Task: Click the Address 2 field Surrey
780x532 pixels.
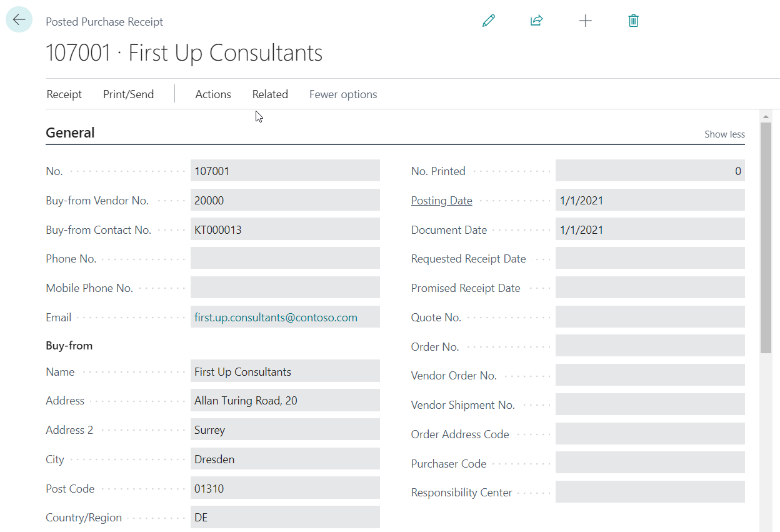Action: point(285,429)
